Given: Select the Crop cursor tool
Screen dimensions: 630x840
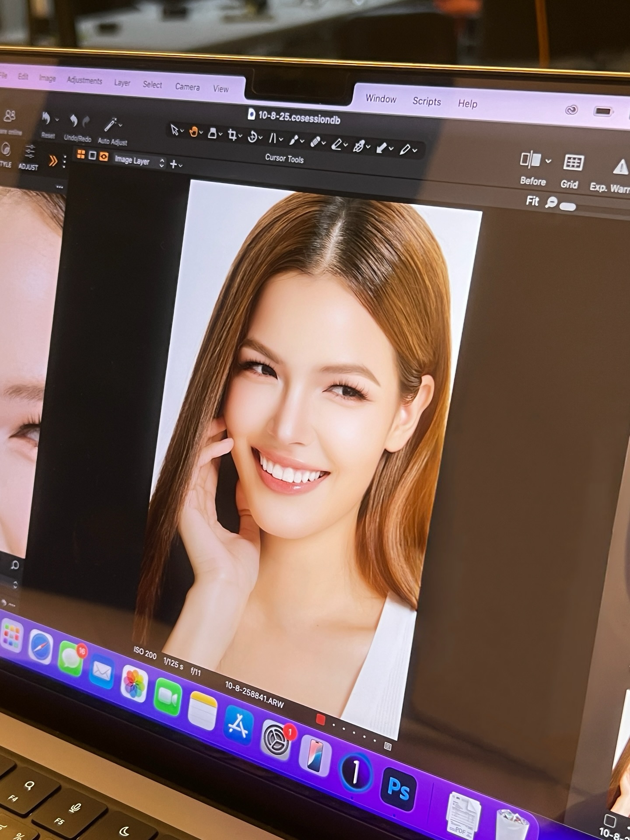Looking at the screenshot, I should pos(232,135).
